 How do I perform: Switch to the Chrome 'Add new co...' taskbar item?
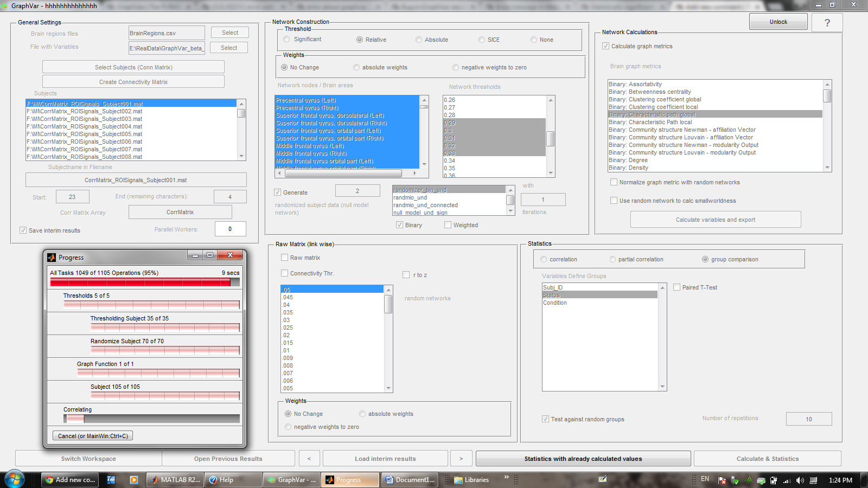[70, 480]
